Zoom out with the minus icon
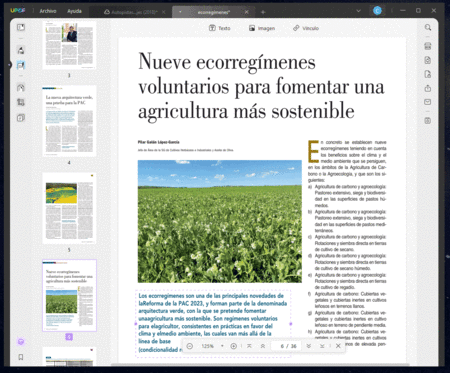 190,346
